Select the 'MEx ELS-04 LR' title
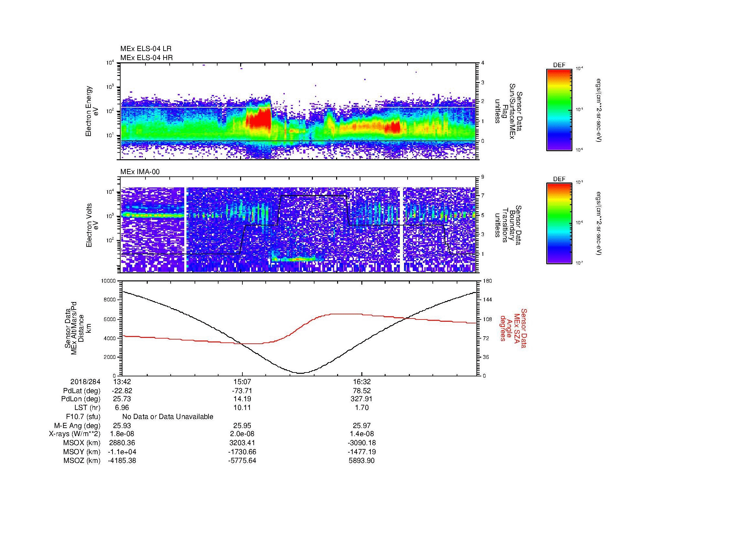This screenshot has width=756, height=534. point(146,49)
